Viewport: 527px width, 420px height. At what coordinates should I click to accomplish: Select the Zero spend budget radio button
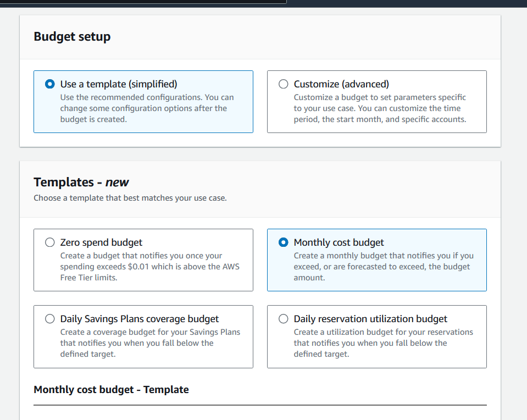(50, 242)
